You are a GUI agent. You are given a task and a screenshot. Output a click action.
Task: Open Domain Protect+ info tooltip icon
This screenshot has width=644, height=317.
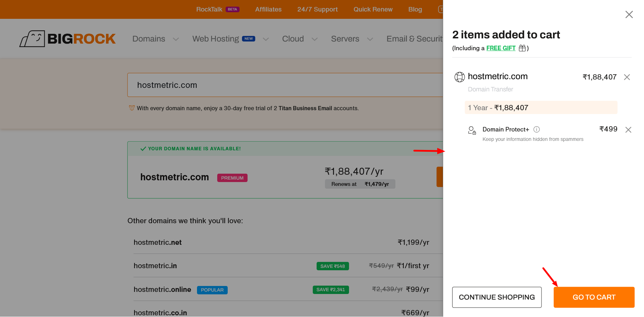coord(537,129)
